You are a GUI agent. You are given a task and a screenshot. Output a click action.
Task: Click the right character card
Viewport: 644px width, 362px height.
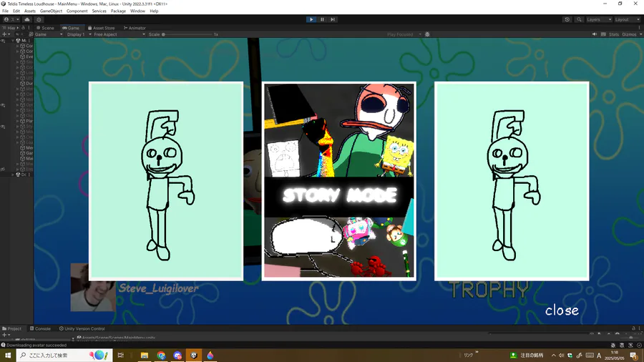512,181
